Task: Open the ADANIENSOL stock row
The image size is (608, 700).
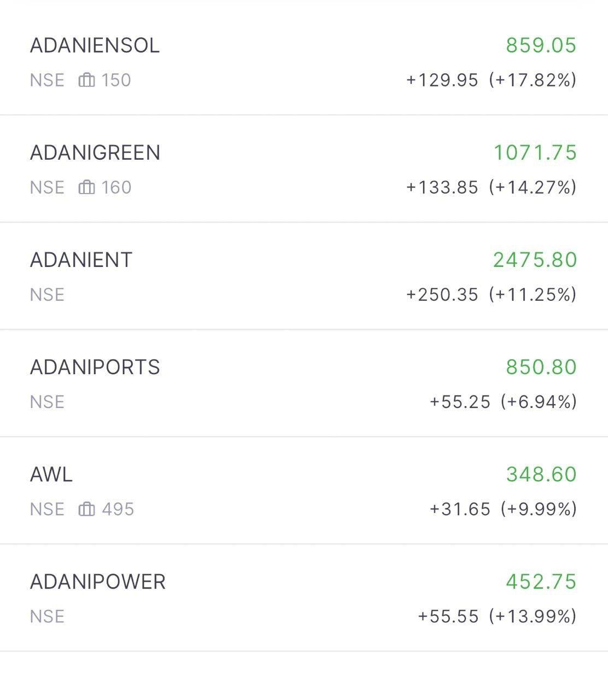Action: (304, 62)
